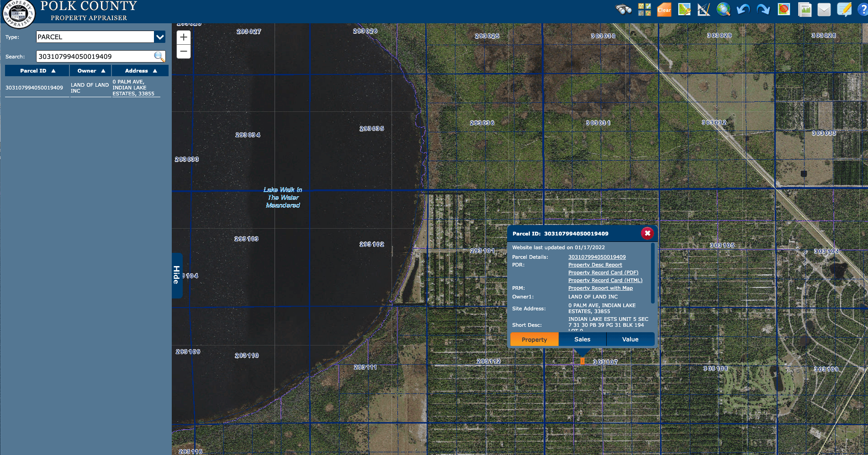Open the feedback note pencil icon

[x=844, y=10]
